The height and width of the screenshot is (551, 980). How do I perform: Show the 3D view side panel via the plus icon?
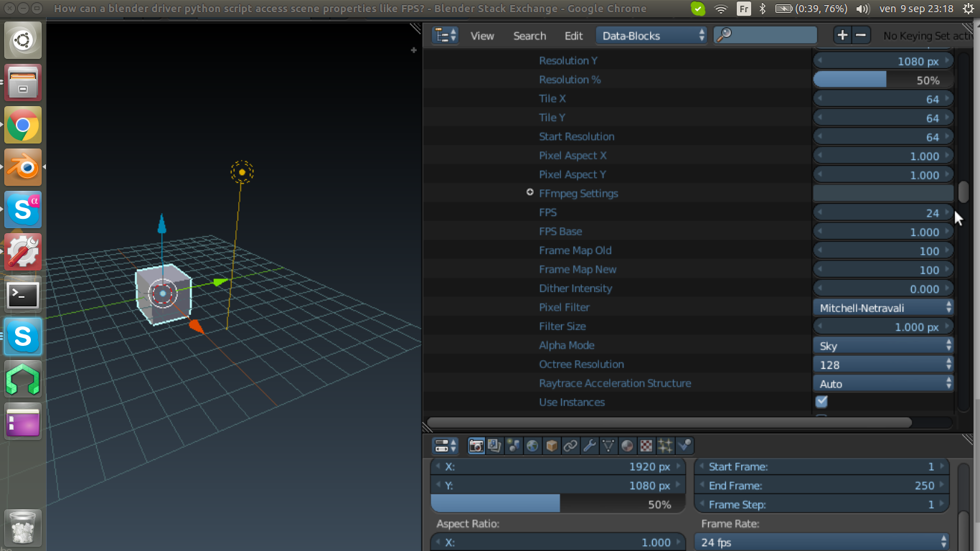[414, 50]
